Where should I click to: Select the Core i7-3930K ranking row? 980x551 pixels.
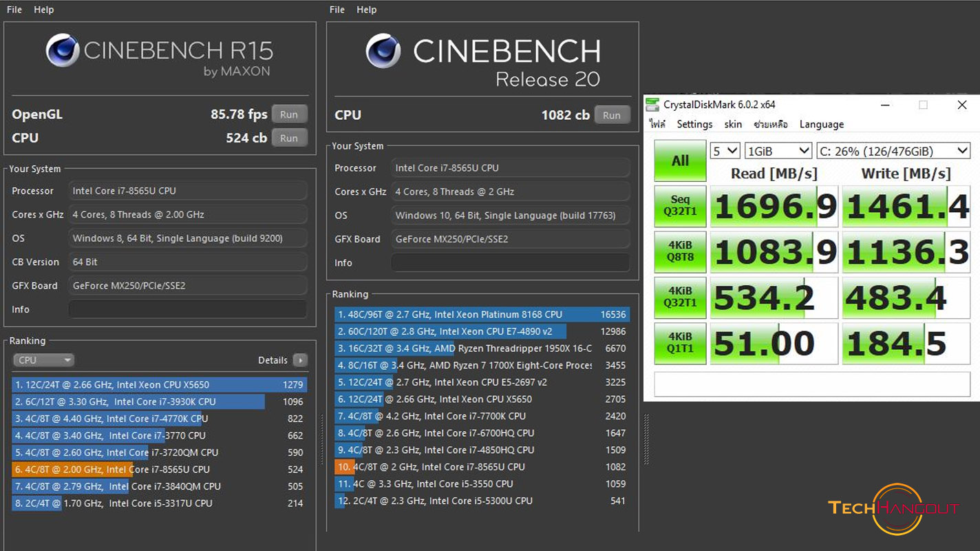coord(160,402)
